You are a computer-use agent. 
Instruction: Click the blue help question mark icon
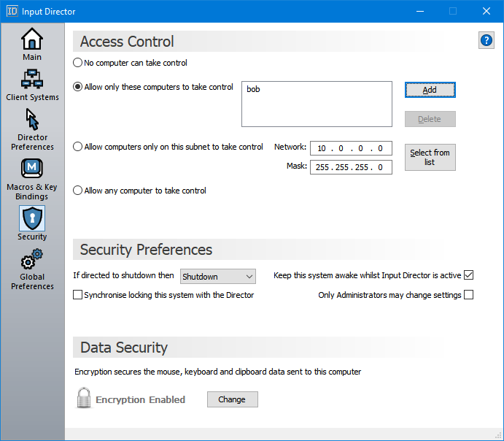point(486,41)
